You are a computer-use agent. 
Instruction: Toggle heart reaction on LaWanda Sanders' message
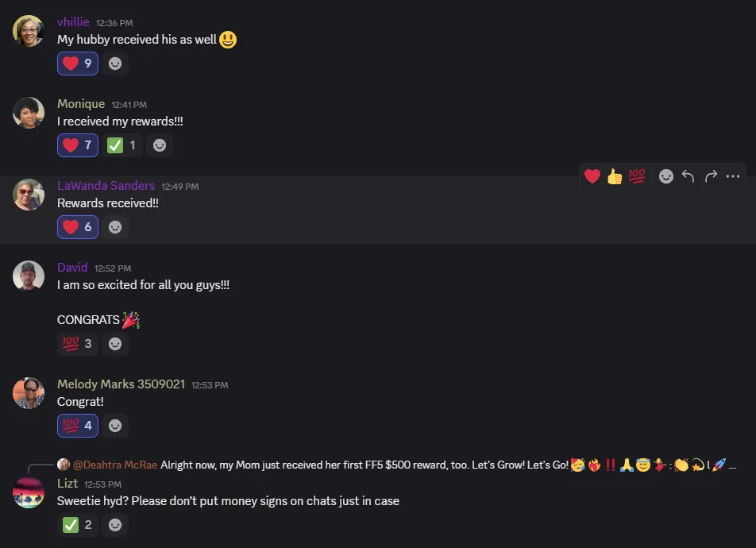click(78, 227)
